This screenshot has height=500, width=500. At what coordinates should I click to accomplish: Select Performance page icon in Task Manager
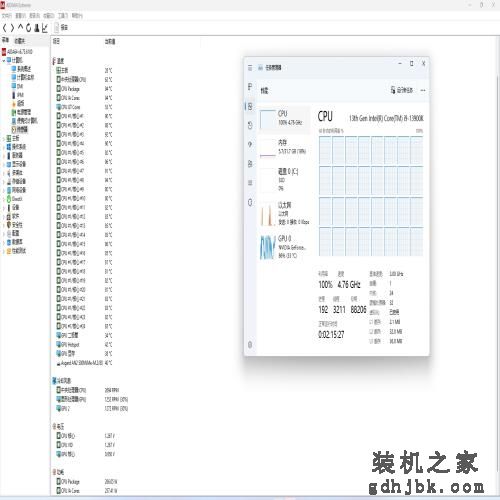point(250,106)
